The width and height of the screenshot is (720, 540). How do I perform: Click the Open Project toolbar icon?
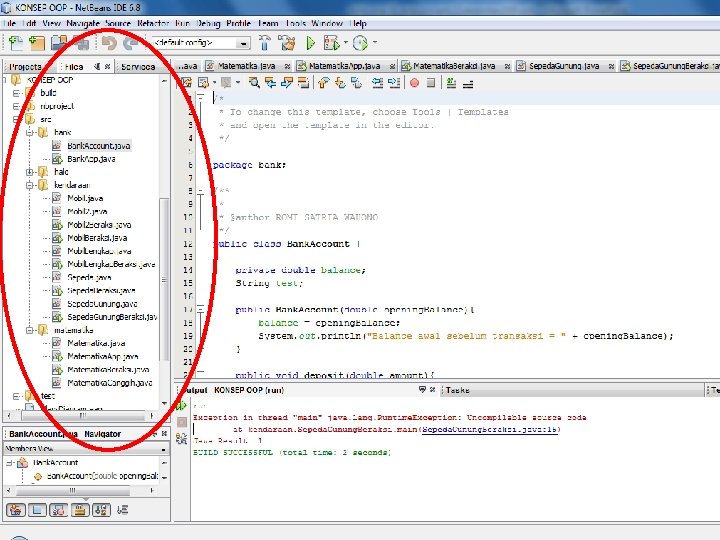(59, 43)
